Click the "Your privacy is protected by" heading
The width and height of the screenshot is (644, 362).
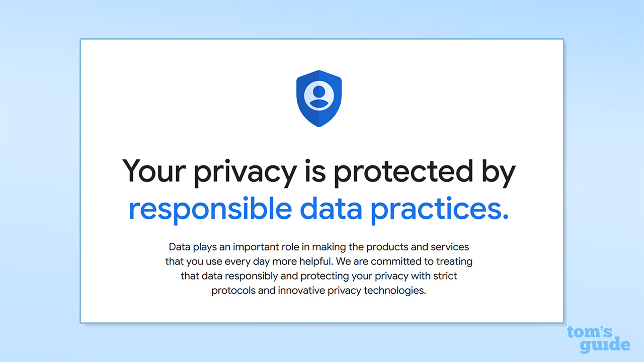pyautogui.click(x=318, y=171)
